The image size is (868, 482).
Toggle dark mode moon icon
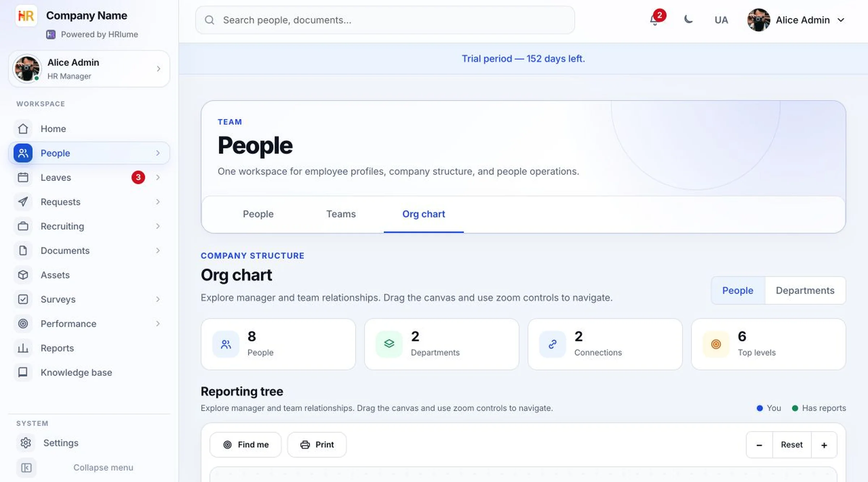click(x=688, y=20)
